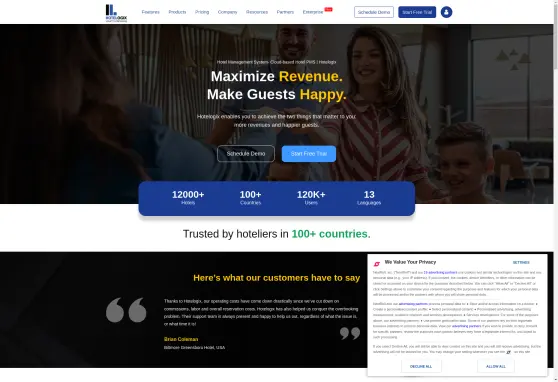Open the Enterprise nav item
The width and height of the screenshot is (558, 382).
point(313,12)
